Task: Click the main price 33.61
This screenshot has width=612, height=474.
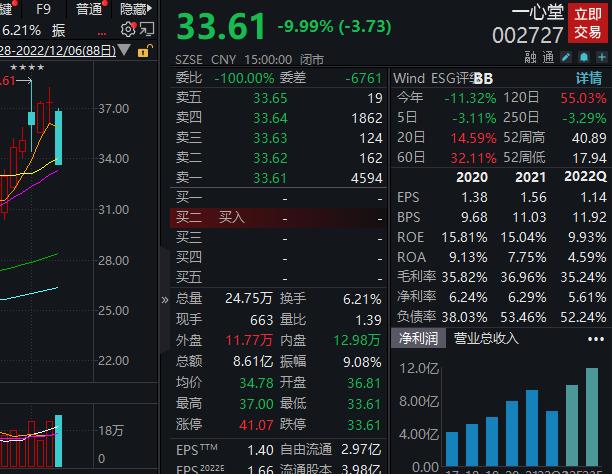Action: (221, 27)
